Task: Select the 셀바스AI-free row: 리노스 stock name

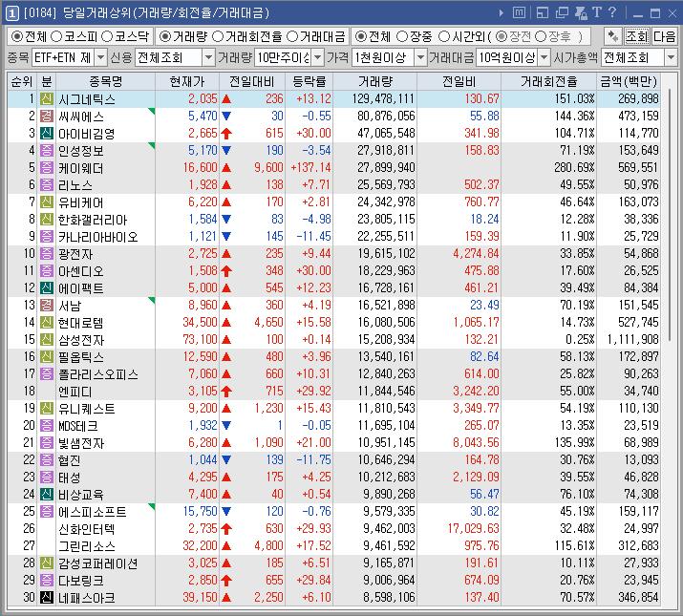Action: 75,185
